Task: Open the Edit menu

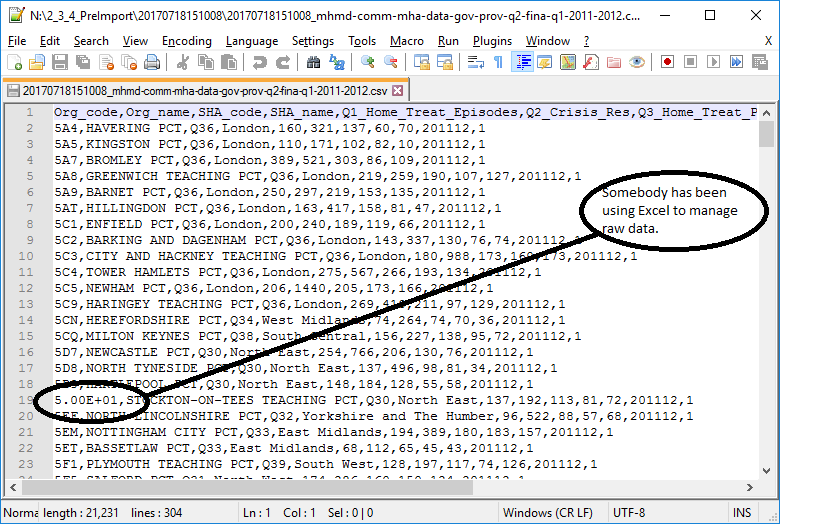Action: [50, 41]
